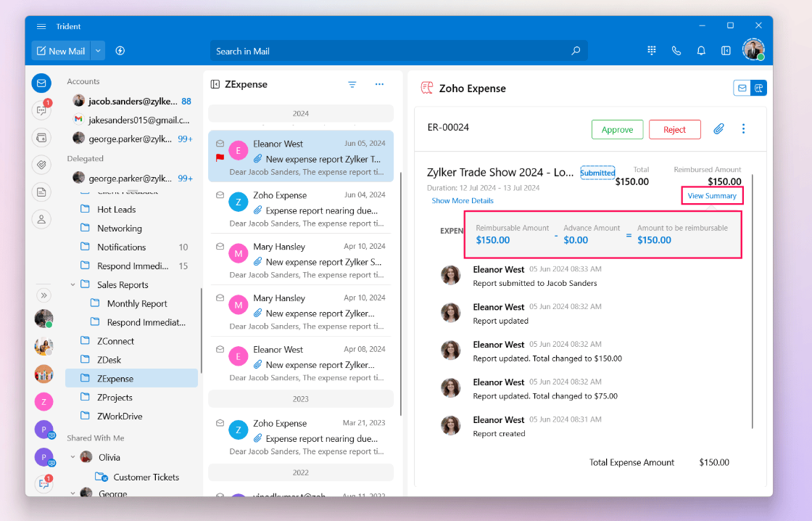Open the ZConnect folder
812x521 pixels.
point(132,341)
